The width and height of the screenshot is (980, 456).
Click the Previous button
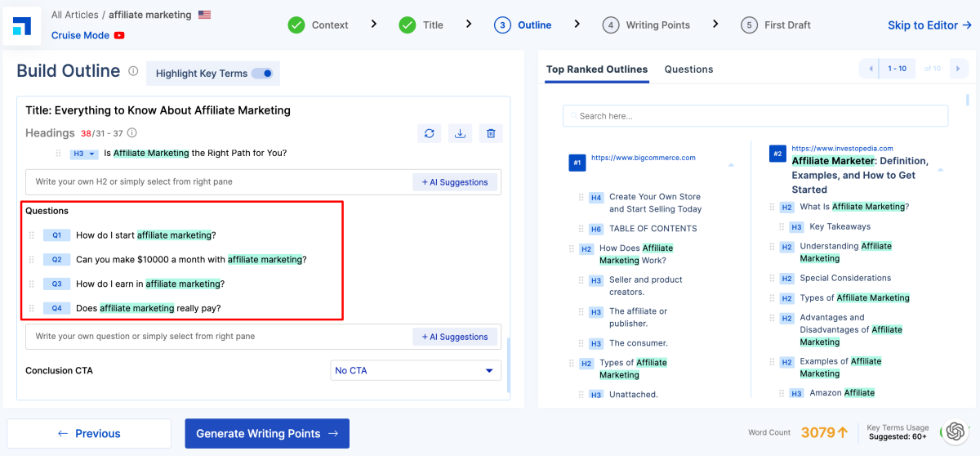point(89,434)
